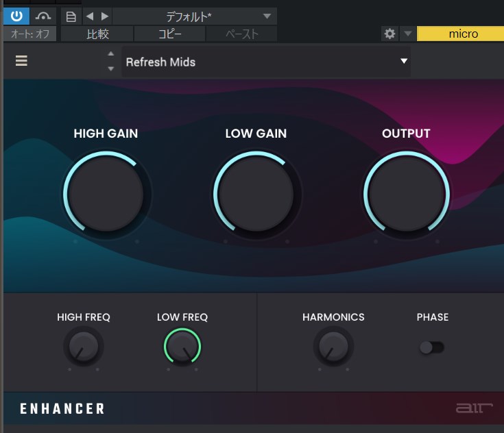Open the hamburger menu
Image resolution: width=504 pixels, height=433 pixels.
22,61
